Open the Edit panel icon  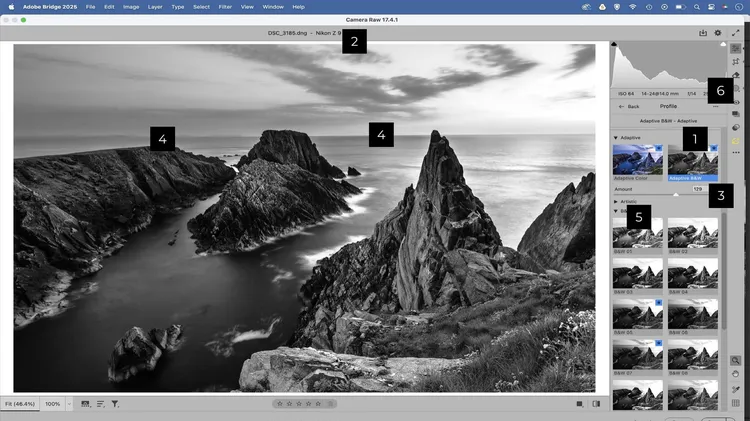click(736, 48)
